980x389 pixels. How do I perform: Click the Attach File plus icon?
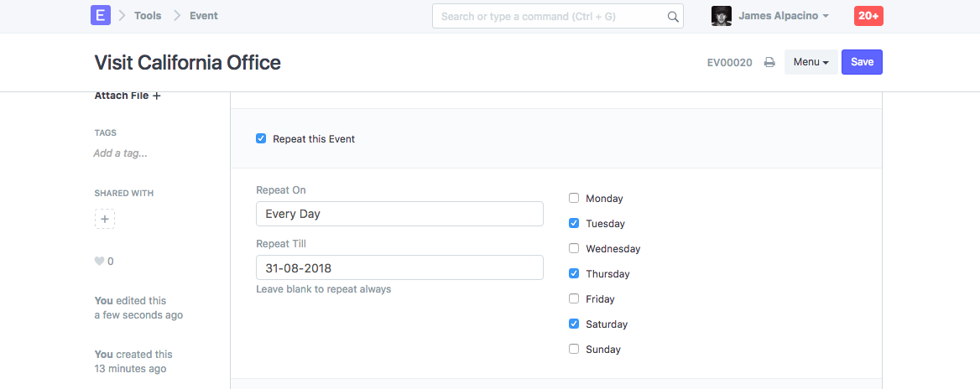tap(157, 96)
